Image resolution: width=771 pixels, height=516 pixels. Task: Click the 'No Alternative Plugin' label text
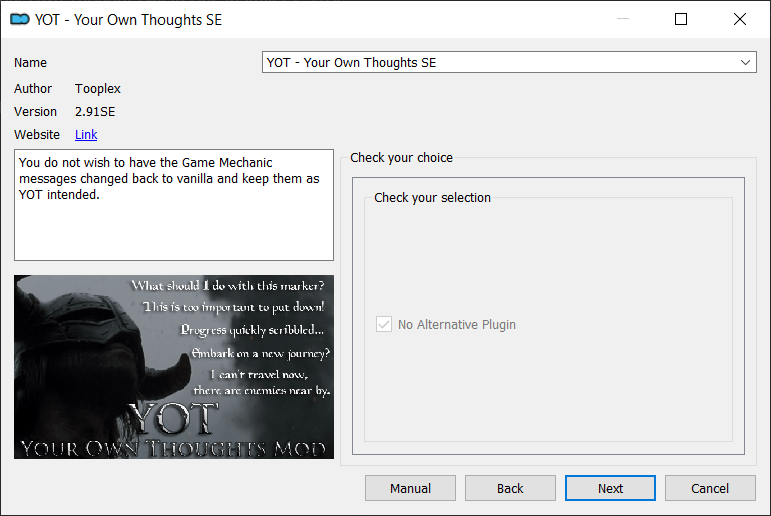pos(457,325)
